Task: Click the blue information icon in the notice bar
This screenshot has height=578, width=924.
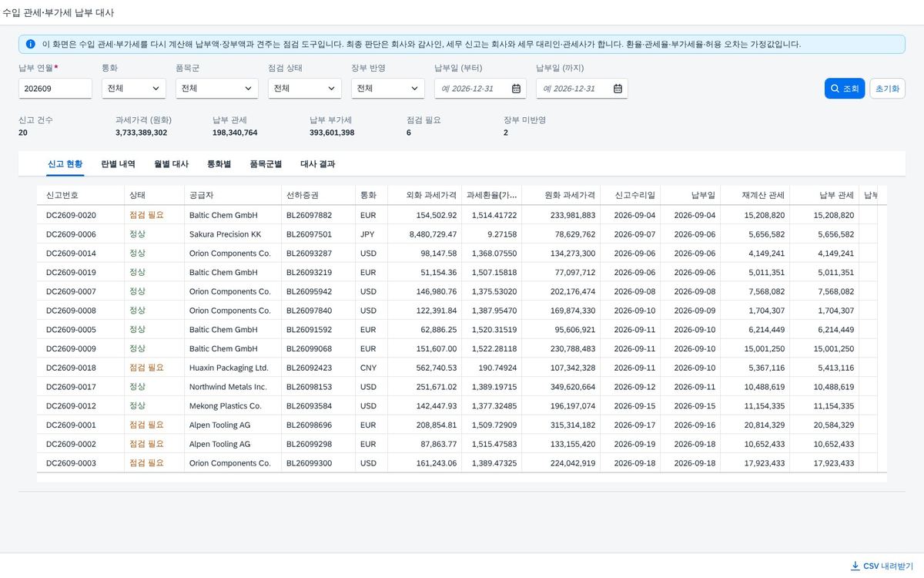Action: (x=31, y=44)
